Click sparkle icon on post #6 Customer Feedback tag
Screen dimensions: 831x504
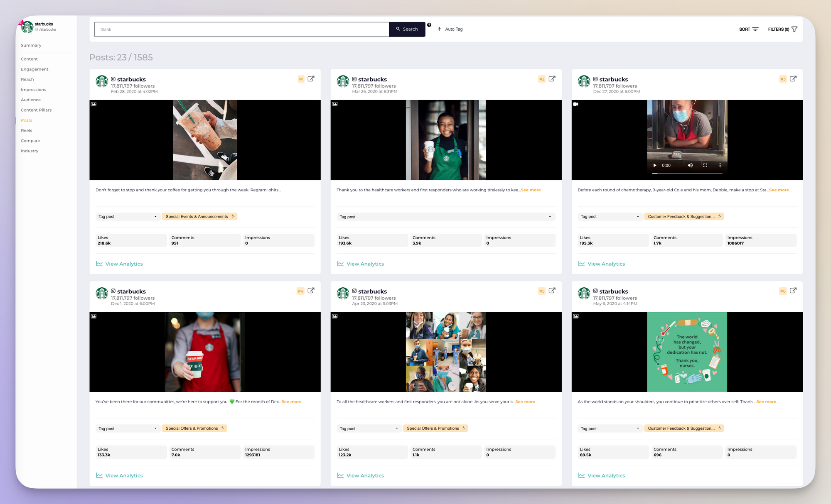tap(720, 428)
